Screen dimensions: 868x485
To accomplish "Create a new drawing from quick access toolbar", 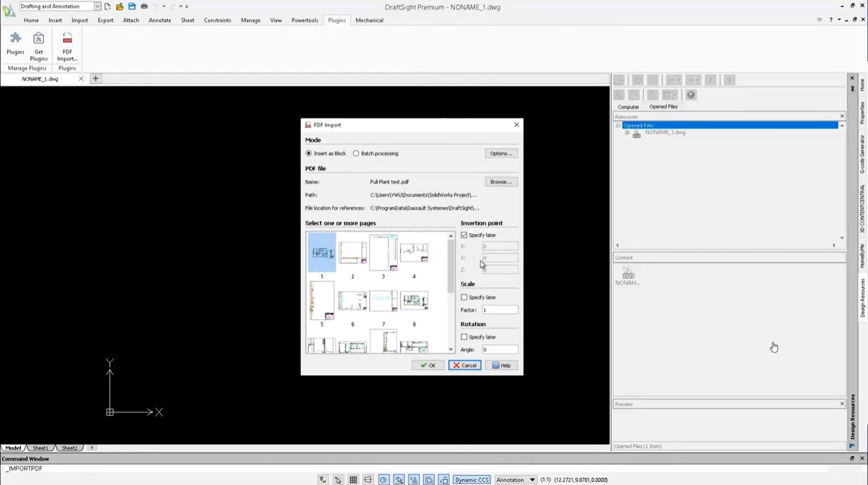I will tap(107, 6).
